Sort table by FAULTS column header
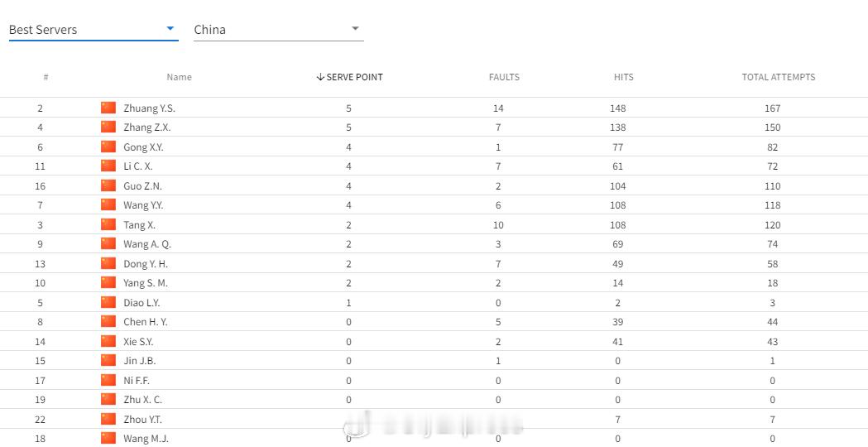868x447 pixels. point(504,77)
